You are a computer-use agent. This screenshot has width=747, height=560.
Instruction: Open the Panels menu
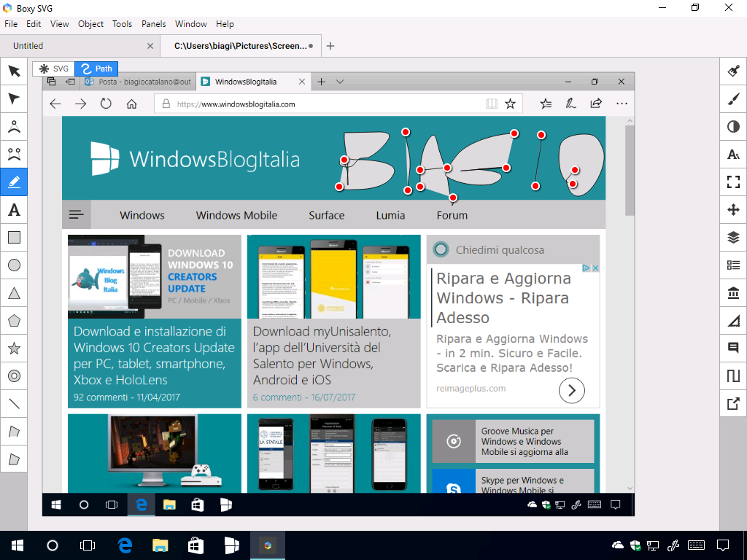click(x=153, y=24)
